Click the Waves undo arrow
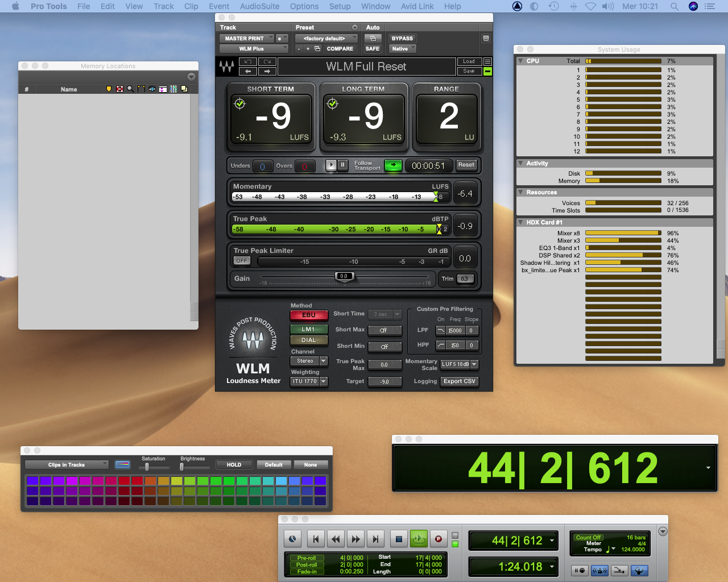The image size is (728, 582). 248,61
